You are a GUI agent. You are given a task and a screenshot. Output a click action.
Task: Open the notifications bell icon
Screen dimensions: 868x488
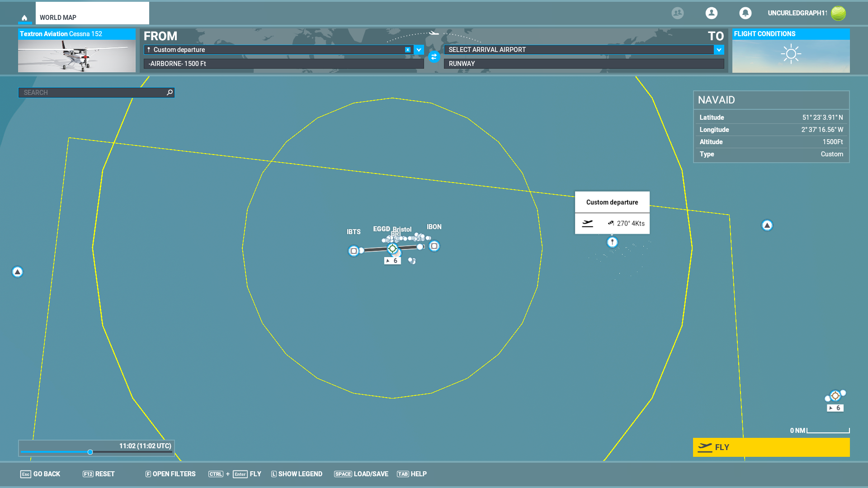point(745,13)
